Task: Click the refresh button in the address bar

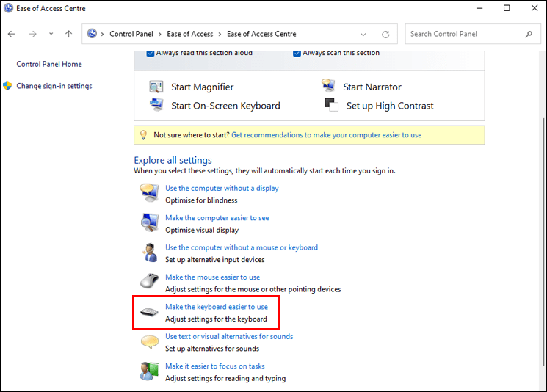Action: point(385,34)
